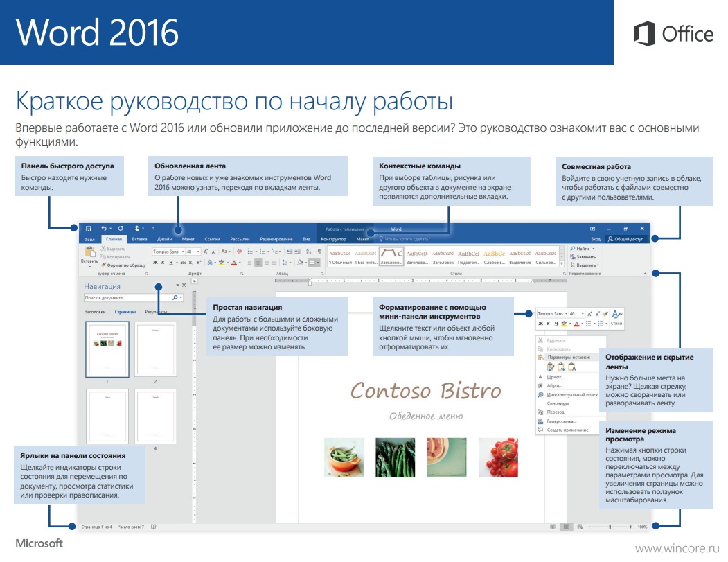728x562 pixels.
Task: Select the page 1 thumbnail in the navigation pane
Action: click(107, 349)
